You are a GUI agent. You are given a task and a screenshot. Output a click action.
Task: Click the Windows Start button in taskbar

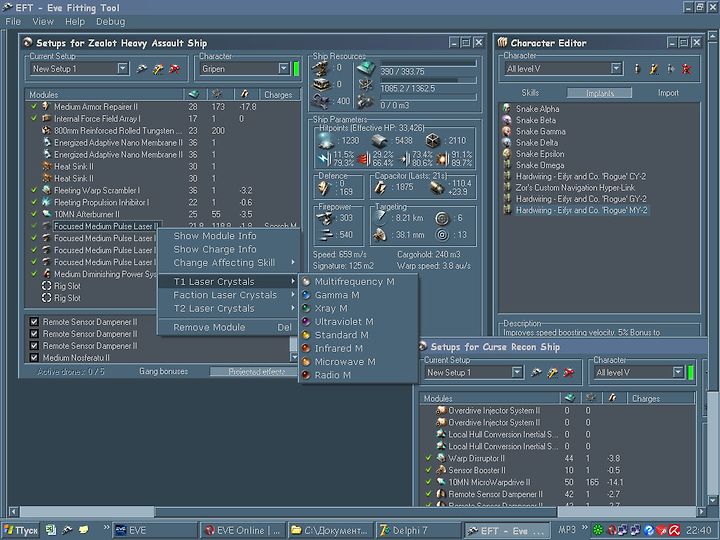click(21, 530)
